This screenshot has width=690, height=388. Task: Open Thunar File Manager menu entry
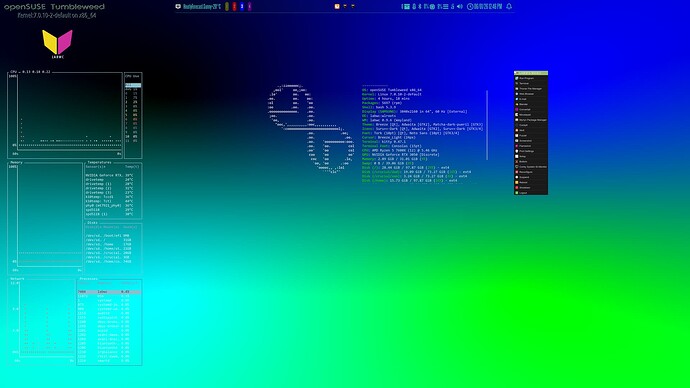click(x=531, y=89)
